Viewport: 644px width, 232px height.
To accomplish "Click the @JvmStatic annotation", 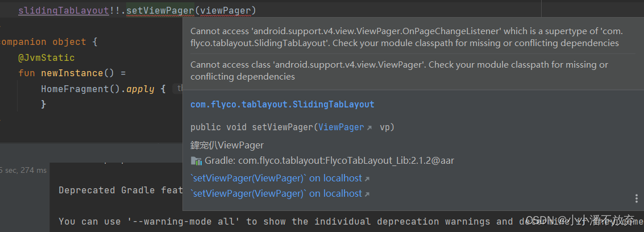I will click(47, 58).
